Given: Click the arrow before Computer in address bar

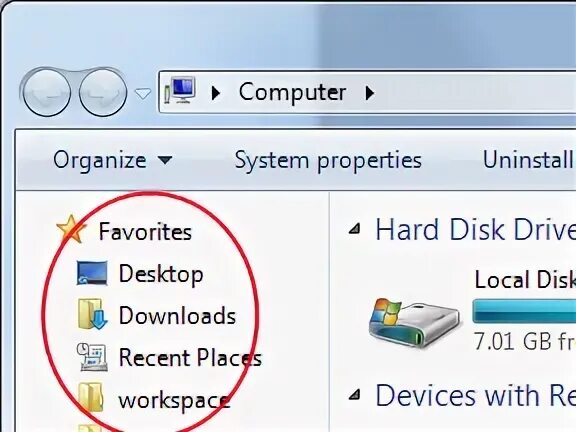Looking at the screenshot, I should coord(216,93).
